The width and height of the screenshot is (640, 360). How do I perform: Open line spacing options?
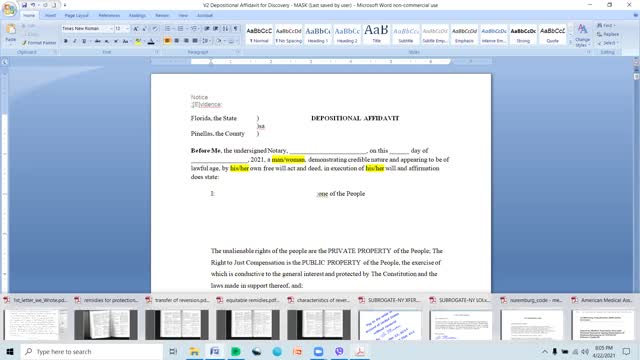(x=206, y=41)
